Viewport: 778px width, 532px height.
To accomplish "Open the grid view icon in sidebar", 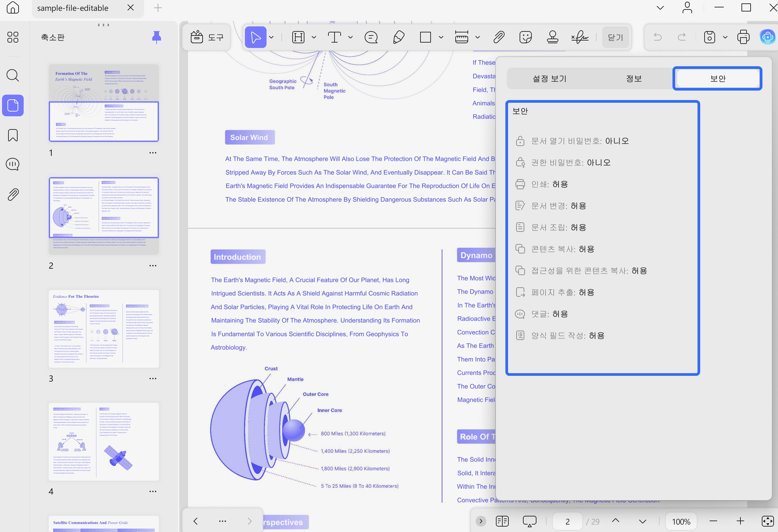I will coord(13,37).
